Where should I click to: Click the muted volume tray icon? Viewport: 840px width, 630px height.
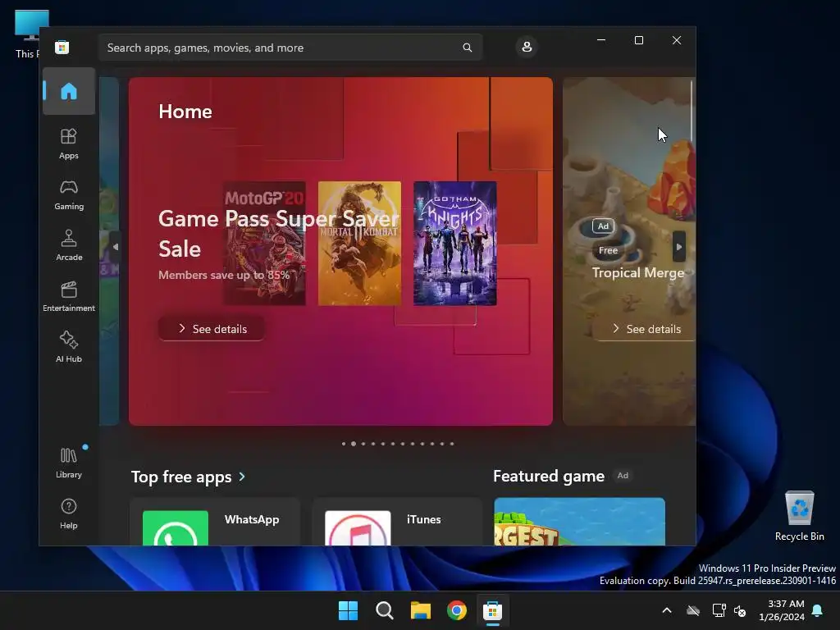pyautogui.click(x=740, y=610)
